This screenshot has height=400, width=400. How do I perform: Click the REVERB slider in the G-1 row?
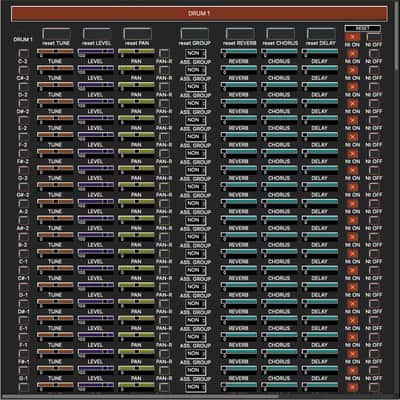[x=239, y=368]
